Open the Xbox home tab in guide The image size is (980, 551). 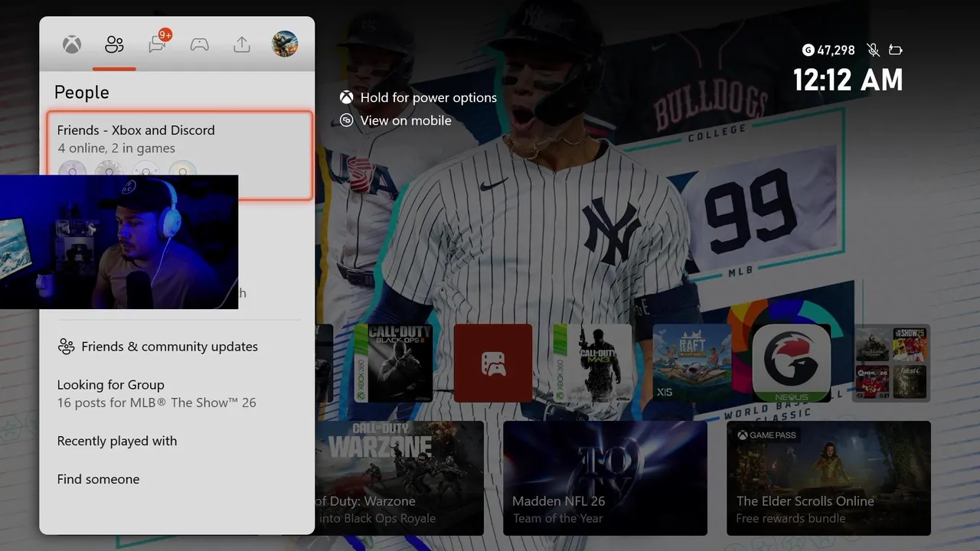[x=72, y=44]
